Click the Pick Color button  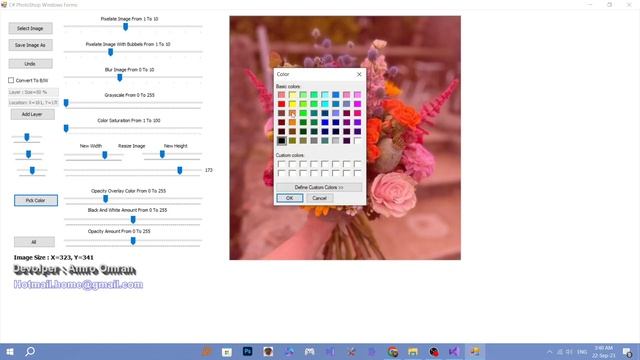coord(36,200)
